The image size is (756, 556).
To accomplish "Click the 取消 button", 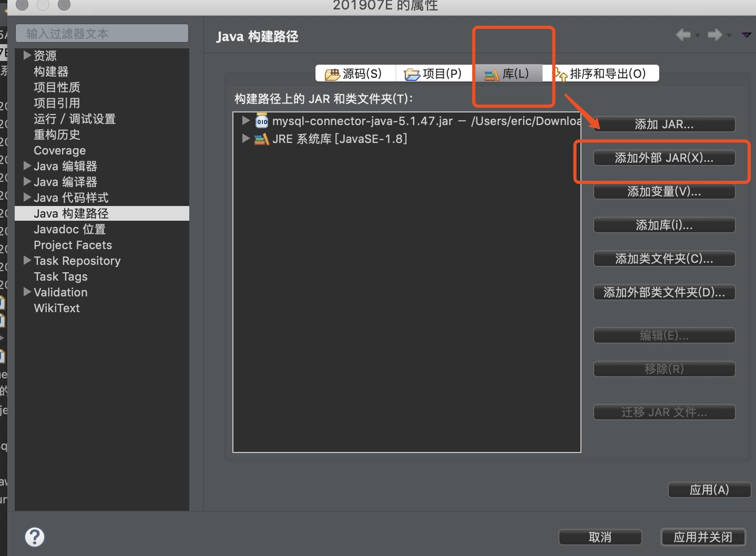I will tap(599, 537).
